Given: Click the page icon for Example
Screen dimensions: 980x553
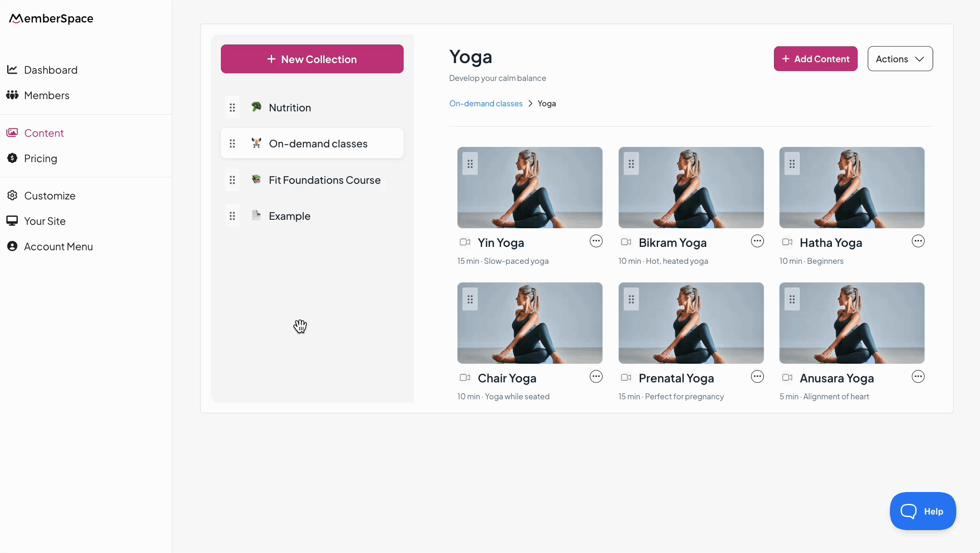Looking at the screenshot, I should [256, 215].
